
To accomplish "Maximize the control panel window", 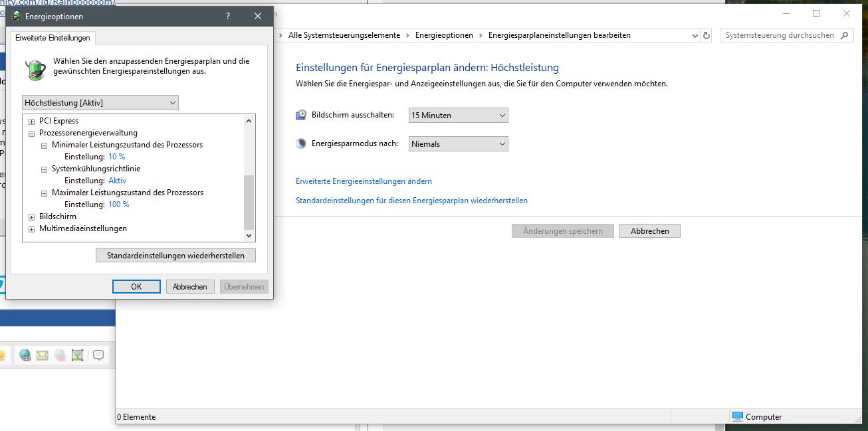I will [x=816, y=14].
